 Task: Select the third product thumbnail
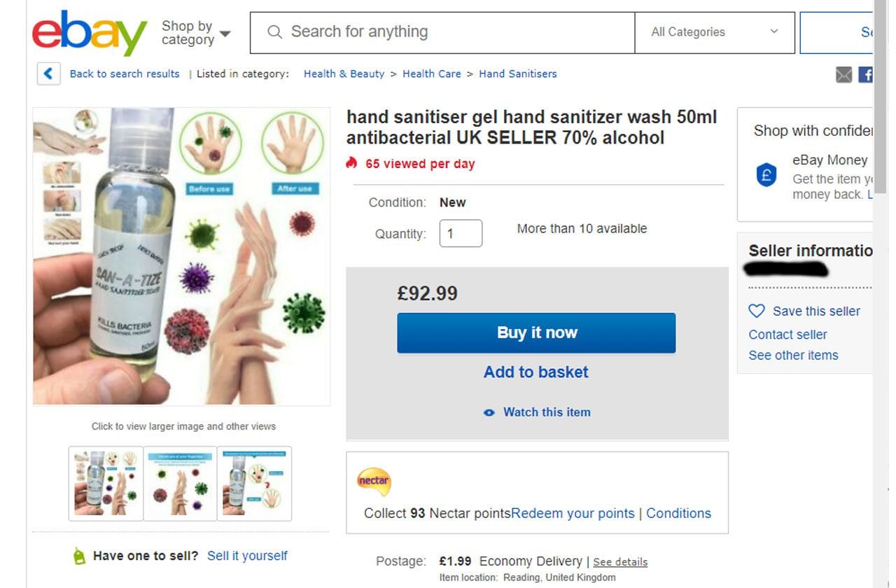[254, 483]
